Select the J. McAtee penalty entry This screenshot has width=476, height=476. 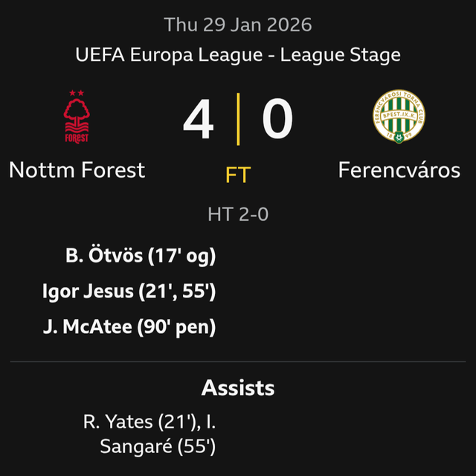click(x=129, y=327)
